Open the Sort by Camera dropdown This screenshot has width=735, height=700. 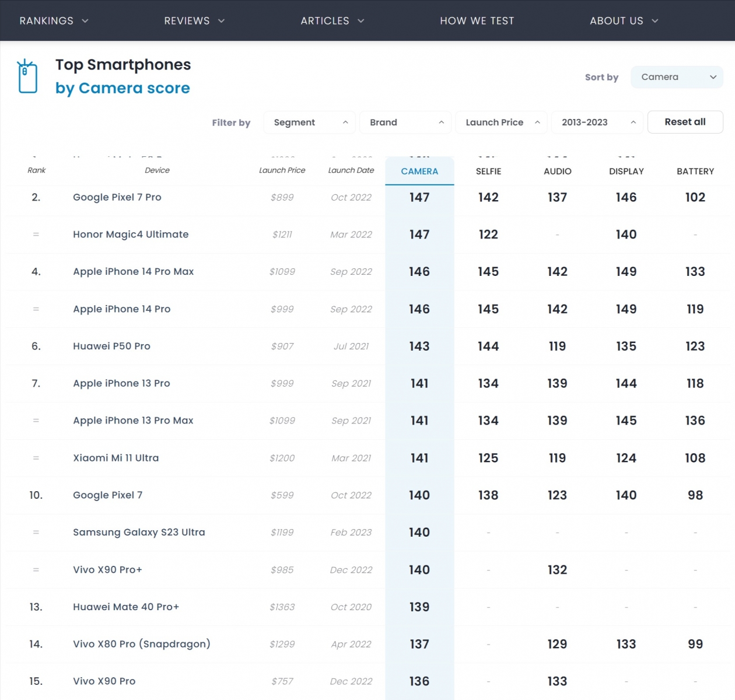(677, 77)
